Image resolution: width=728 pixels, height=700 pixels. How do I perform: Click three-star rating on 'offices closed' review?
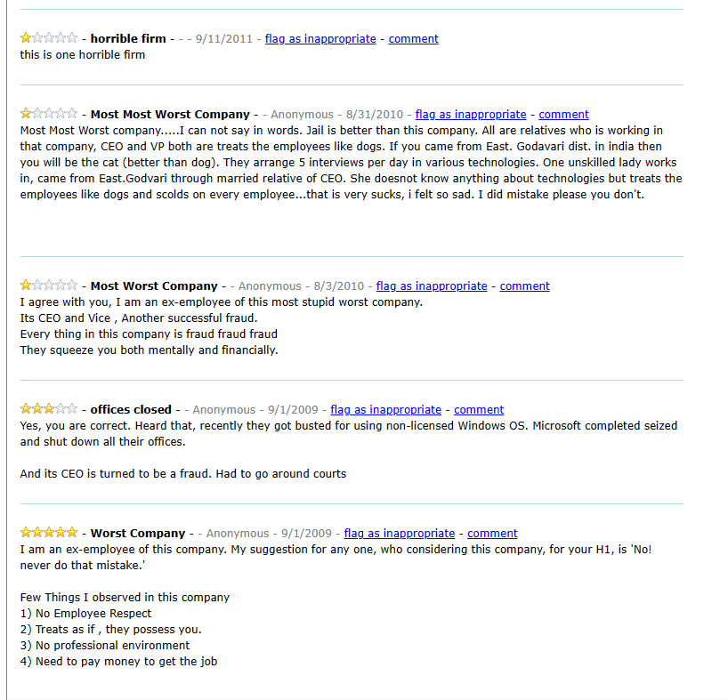click(49, 409)
